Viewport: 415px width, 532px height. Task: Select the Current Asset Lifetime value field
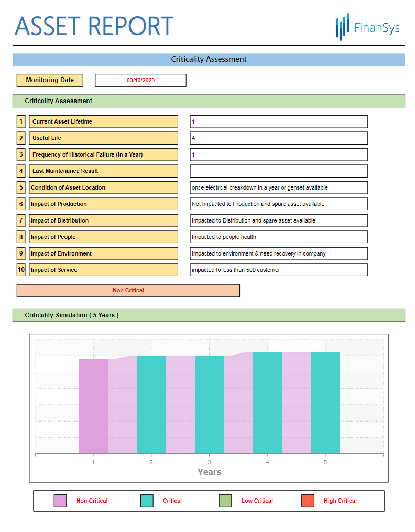tap(278, 121)
